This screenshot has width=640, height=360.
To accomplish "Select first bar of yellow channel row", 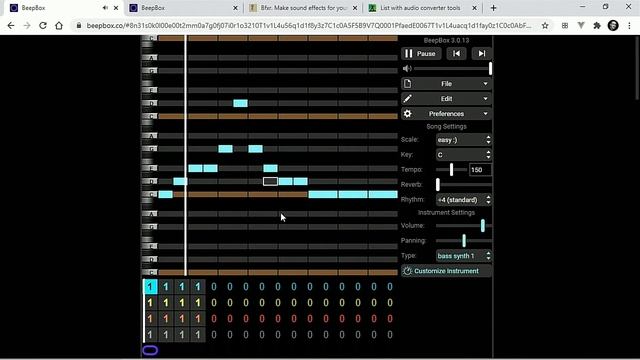I will click(150, 303).
